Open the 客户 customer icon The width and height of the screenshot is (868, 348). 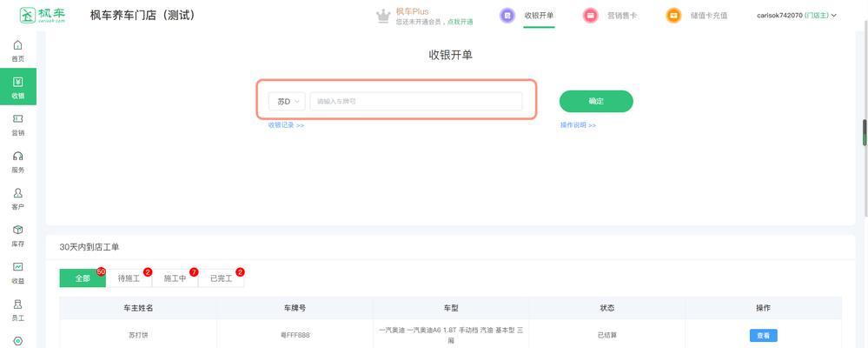click(x=17, y=193)
